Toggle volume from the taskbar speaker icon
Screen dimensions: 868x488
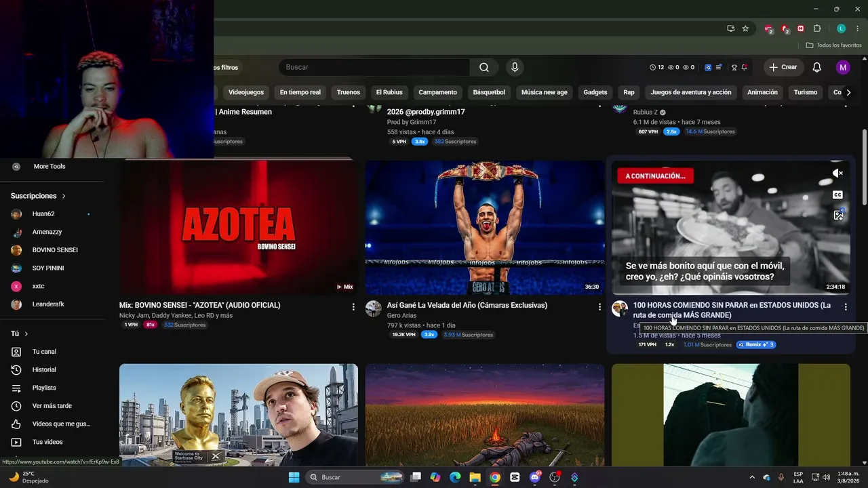click(827, 477)
